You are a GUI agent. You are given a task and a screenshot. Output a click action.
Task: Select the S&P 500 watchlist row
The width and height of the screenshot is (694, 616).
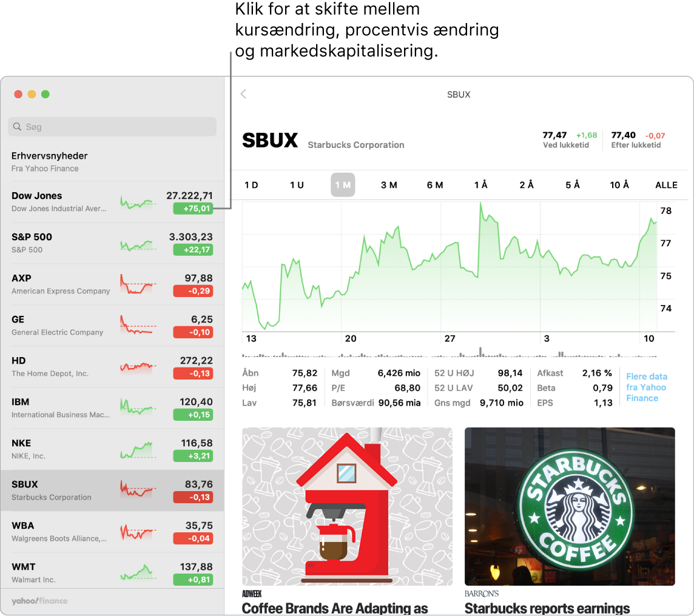coord(112,243)
